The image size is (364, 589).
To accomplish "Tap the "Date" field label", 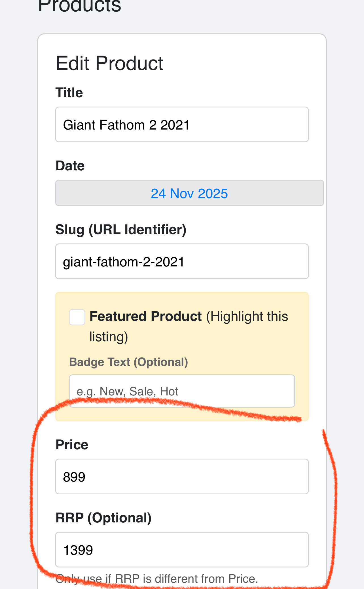I will point(70,166).
